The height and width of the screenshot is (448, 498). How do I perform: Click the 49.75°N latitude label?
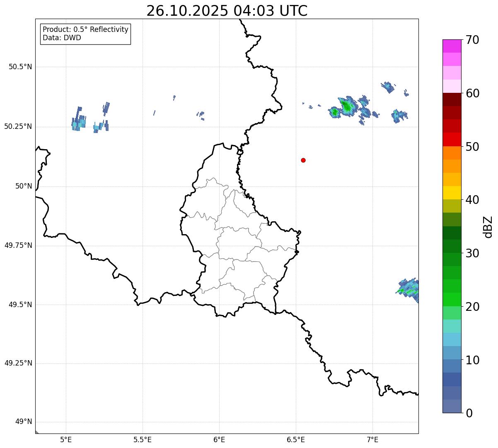point(18,245)
